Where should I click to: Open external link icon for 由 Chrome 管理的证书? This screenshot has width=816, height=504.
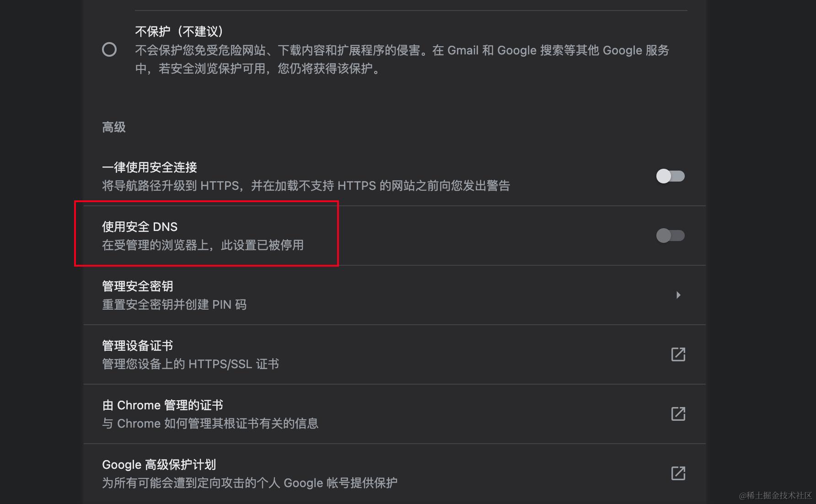pos(678,414)
